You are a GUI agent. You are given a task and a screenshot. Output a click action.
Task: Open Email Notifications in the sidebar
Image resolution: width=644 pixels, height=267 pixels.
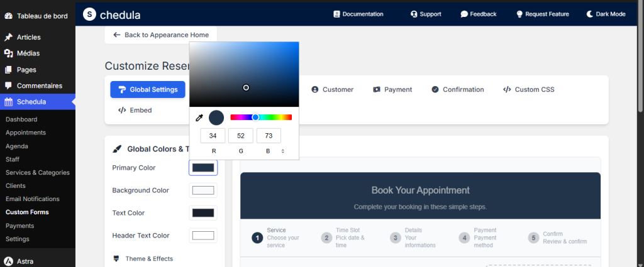click(32, 199)
